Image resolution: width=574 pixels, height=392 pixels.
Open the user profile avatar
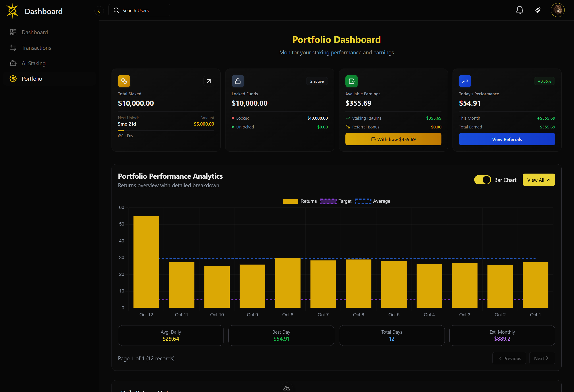coord(557,10)
